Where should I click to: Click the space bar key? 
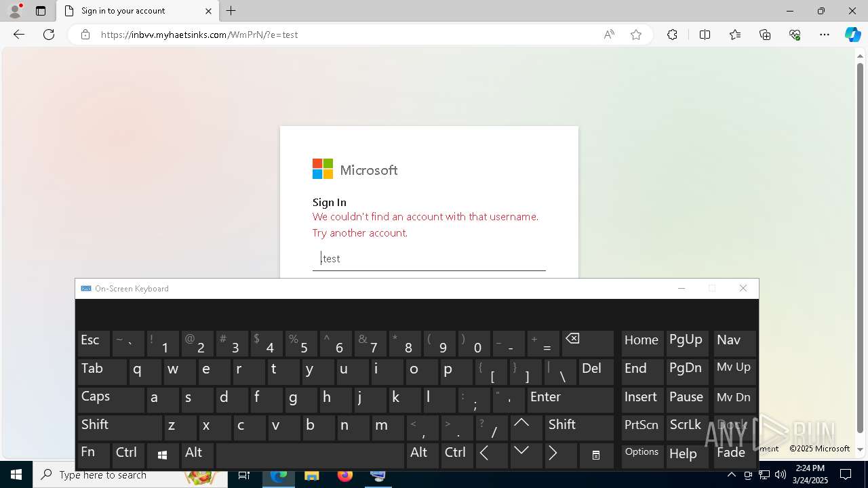click(x=309, y=455)
